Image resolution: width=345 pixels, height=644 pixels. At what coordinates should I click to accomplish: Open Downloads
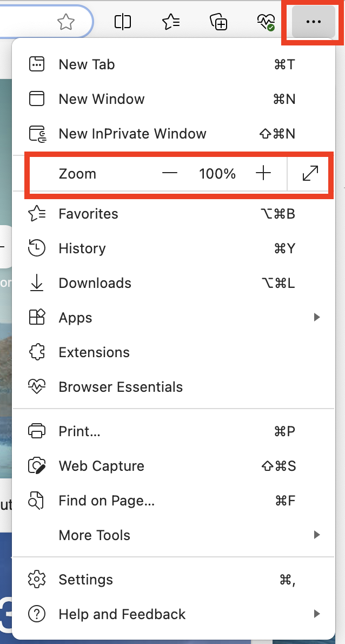95,282
